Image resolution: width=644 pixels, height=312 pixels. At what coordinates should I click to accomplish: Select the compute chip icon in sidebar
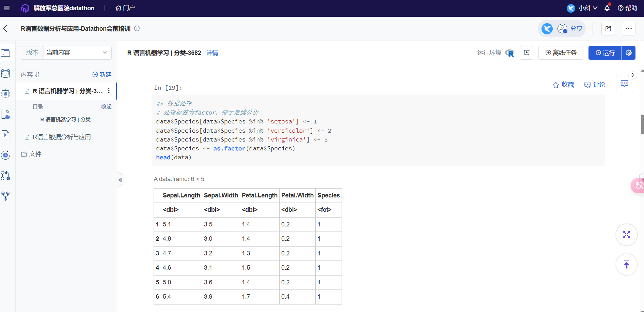click(x=6, y=93)
